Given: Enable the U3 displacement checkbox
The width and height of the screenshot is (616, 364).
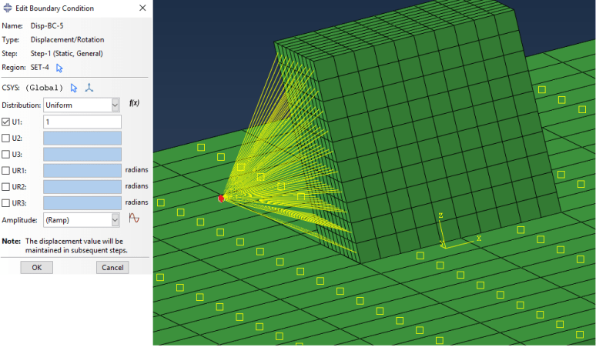Looking at the screenshot, I should pyautogui.click(x=6, y=155).
